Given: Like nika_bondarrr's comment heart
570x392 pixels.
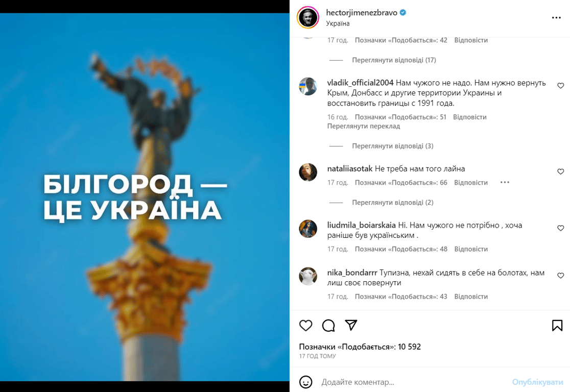Looking at the screenshot, I should [560, 276].
